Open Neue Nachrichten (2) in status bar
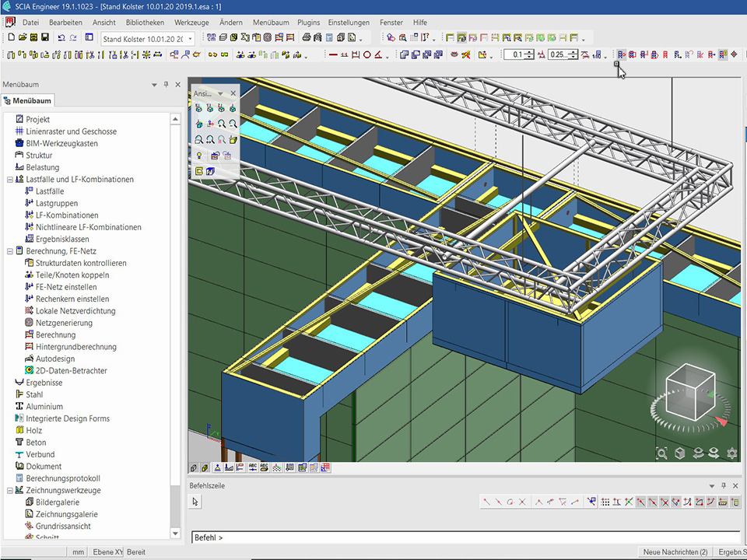The image size is (747, 560). (675, 552)
